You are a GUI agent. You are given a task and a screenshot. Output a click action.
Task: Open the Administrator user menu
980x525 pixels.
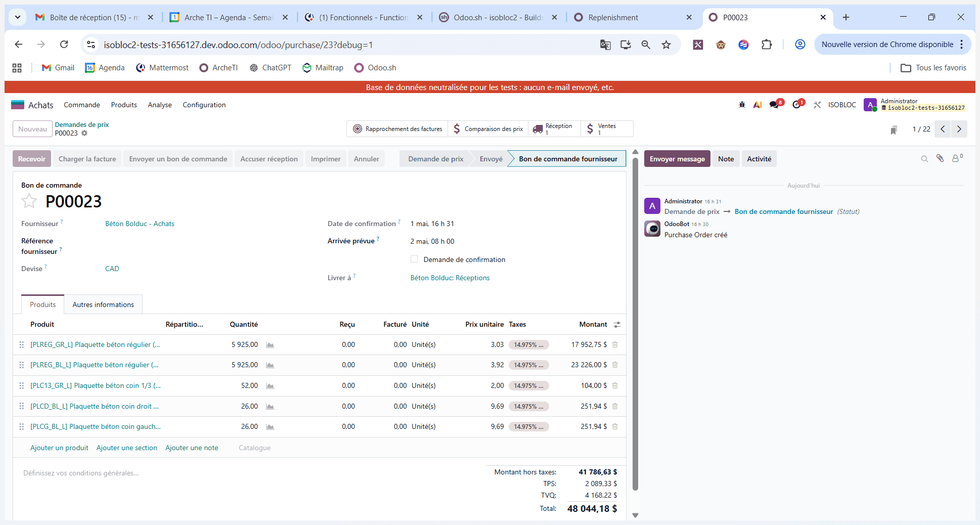pyautogui.click(x=914, y=105)
